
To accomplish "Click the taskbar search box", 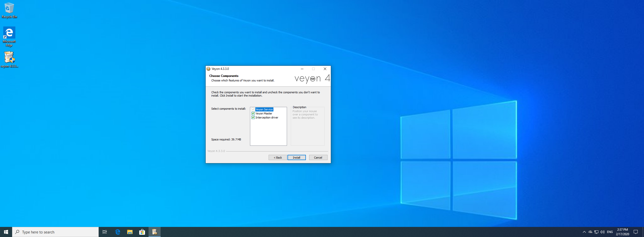I will [55, 232].
